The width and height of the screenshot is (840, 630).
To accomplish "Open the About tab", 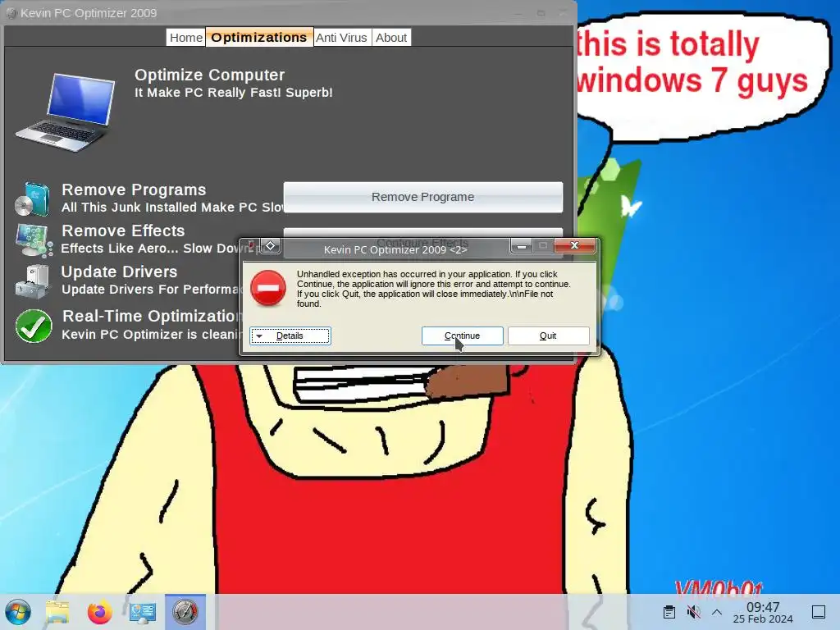I will 391,38.
